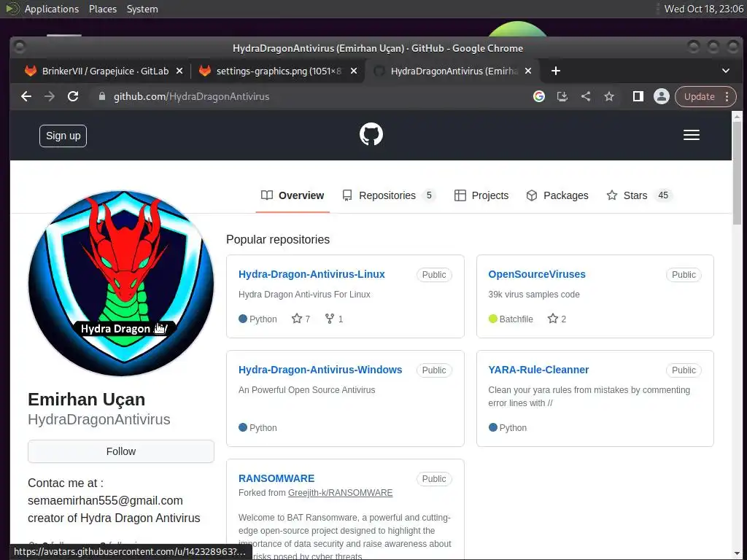Open the Chrome profile avatar

pos(661,97)
